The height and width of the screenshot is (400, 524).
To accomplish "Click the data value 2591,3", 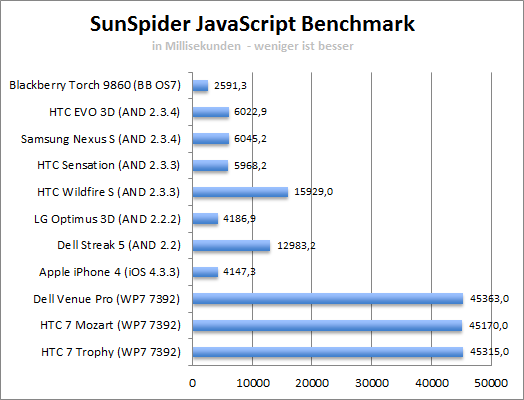I will pyautogui.click(x=230, y=86).
